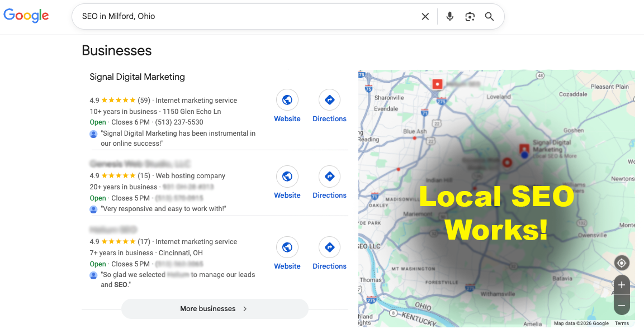Open website of third business listing
The image size is (644, 334).
(x=287, y=247)
